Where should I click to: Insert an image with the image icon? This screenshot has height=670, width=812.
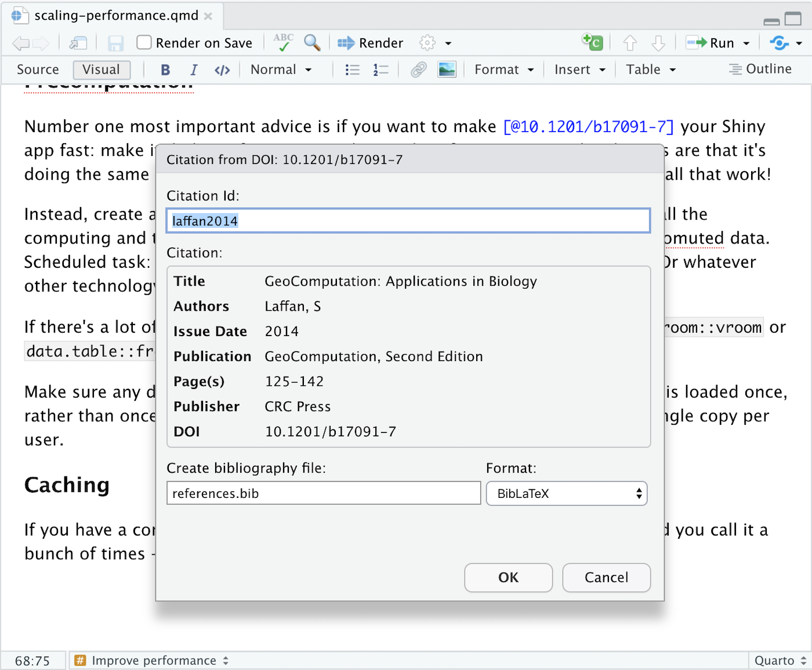[x=447, y=69]
